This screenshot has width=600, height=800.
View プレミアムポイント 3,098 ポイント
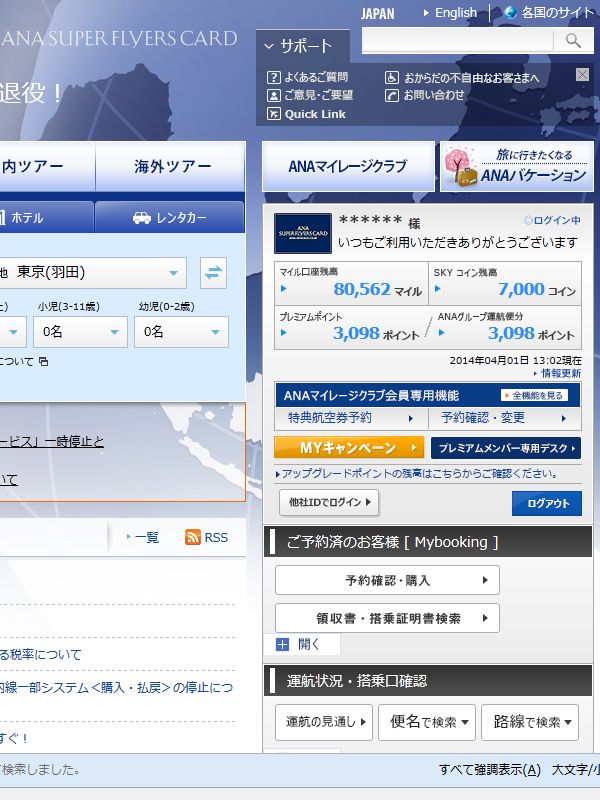pyautogui.click(x=351, y=327)
